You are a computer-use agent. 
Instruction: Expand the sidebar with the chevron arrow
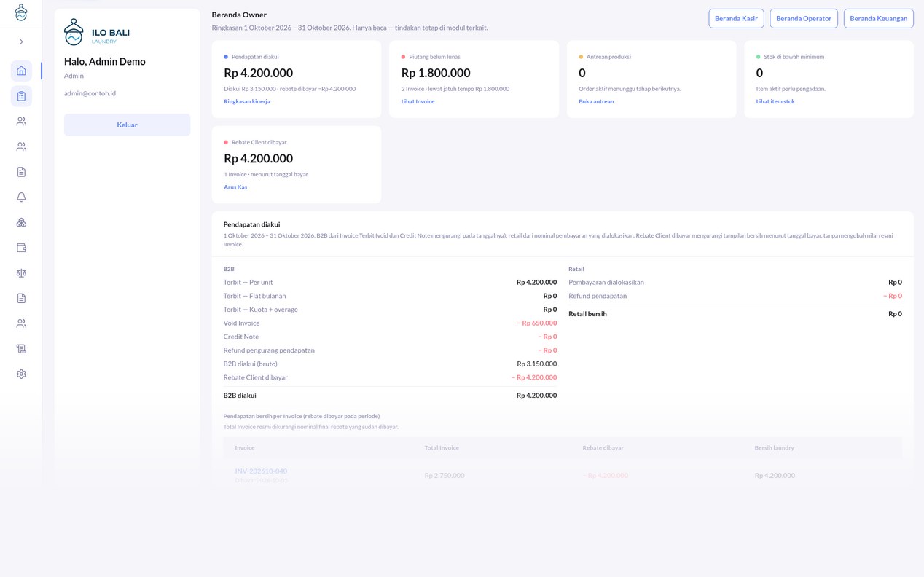coord(21,42)
